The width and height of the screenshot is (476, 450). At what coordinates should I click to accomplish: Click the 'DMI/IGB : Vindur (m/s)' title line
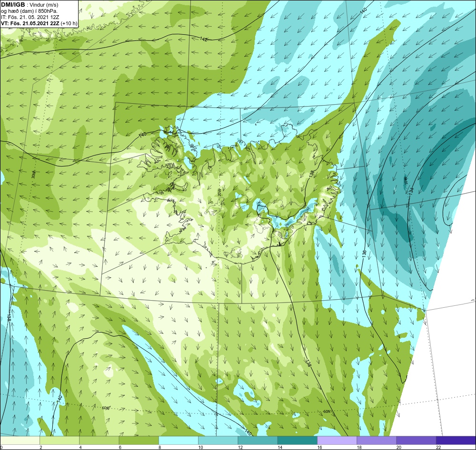(30, 5)
